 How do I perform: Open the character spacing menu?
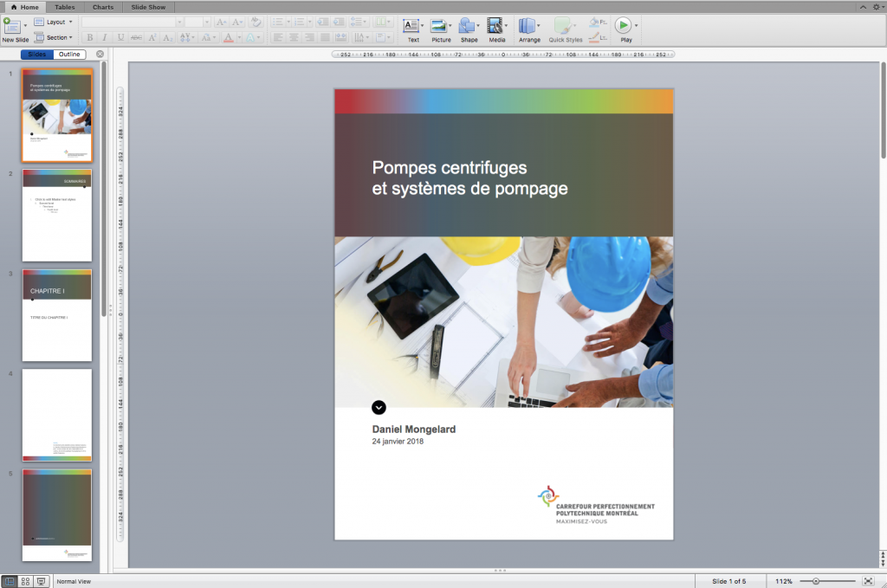[x=186, y=38]
